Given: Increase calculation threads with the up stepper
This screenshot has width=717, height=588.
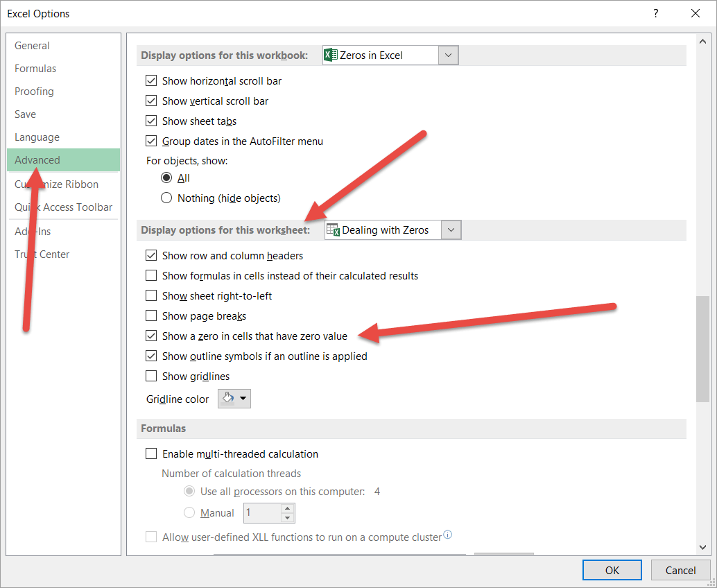Looking at the screenshot, I should point(287,509).
